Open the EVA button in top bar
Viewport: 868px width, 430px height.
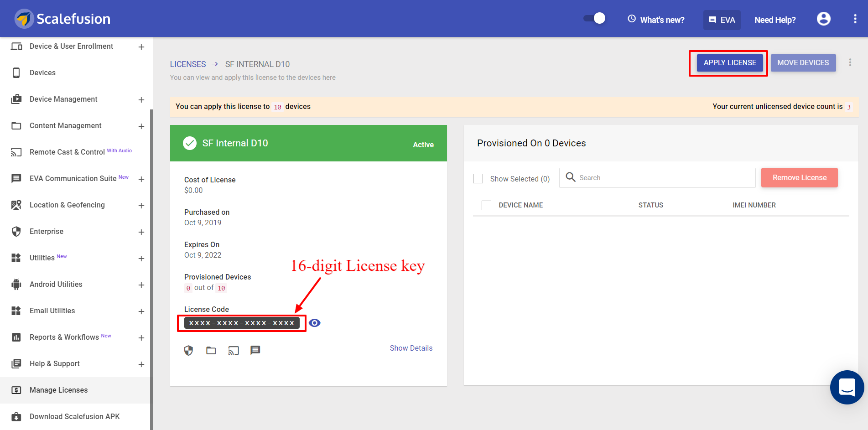pyautogui.click(x=722, y=20)
